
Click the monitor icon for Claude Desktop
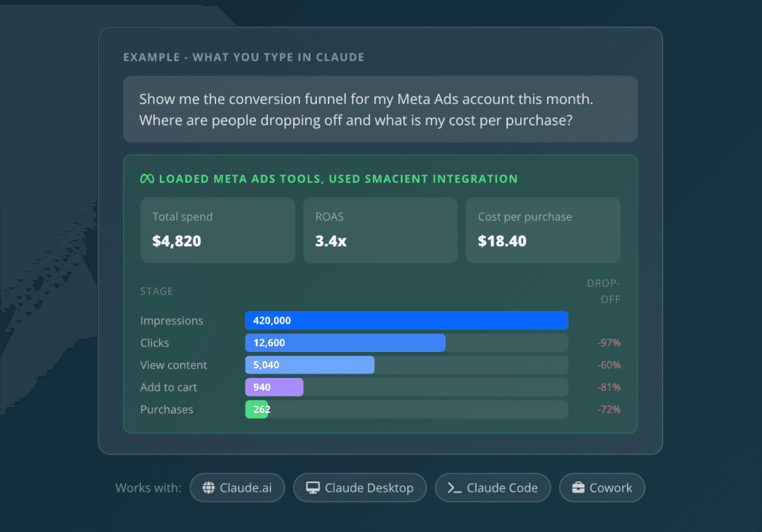pyautogui.click(x=313, y=488)
